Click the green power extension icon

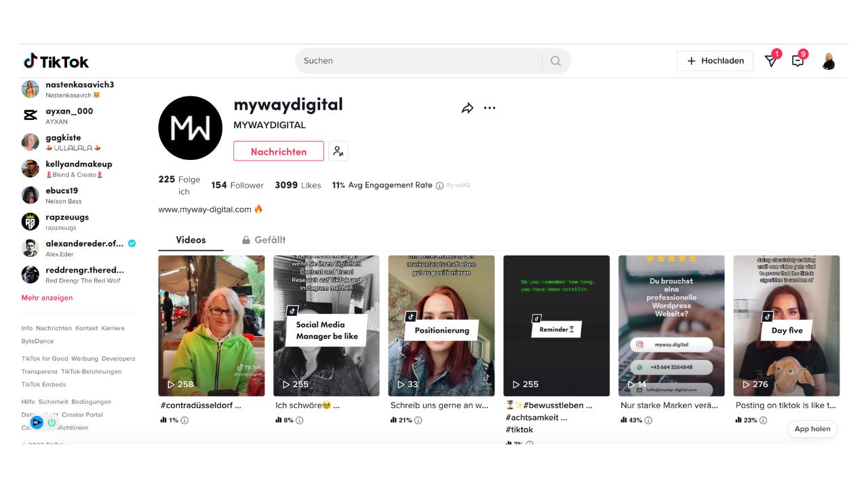pos(52,422)
